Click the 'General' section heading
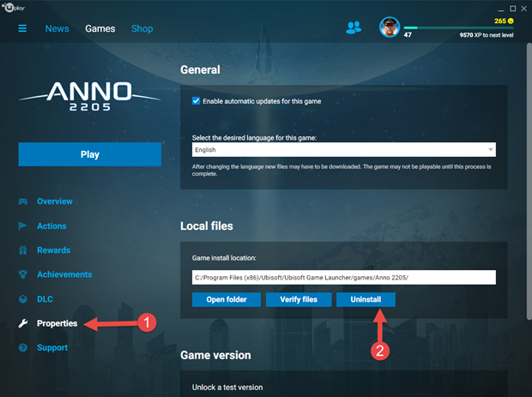The height and width of the screenshot is (397, 532). 200,69
